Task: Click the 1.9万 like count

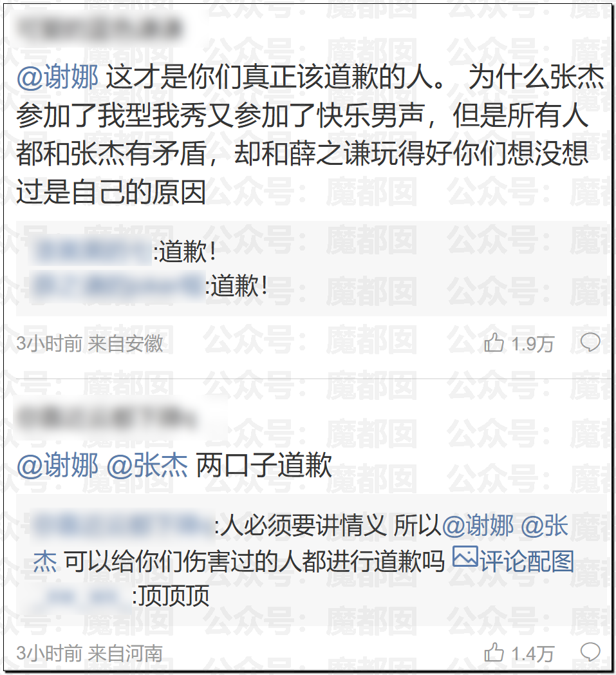Action: tap(532, 344)
